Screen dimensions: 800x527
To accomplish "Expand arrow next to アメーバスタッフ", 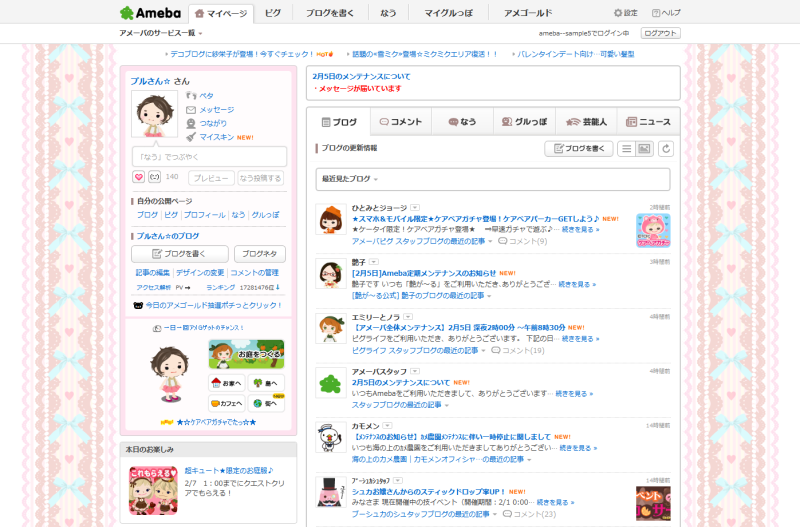I will (415, 371).
